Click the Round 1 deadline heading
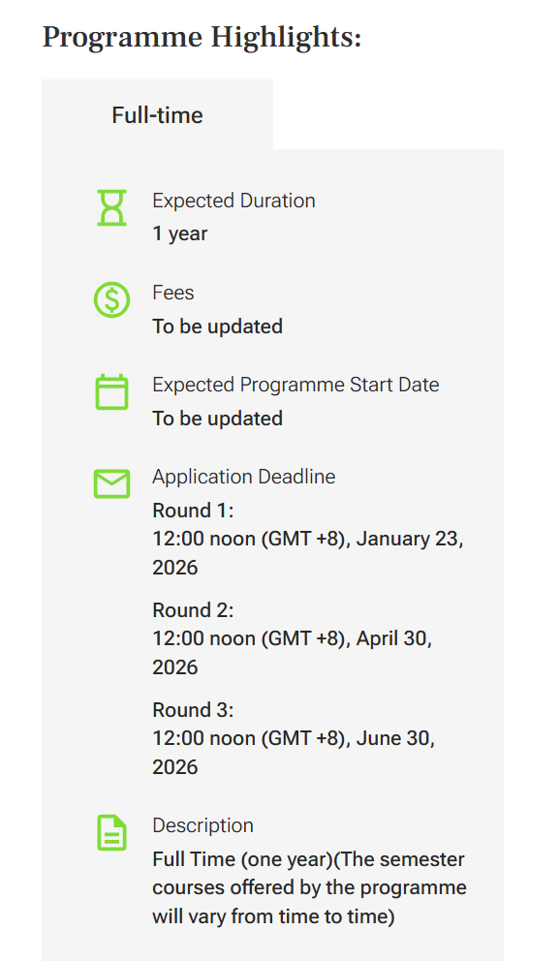The width and height of the screenshot is (560, 961). [x=193, y=510]
